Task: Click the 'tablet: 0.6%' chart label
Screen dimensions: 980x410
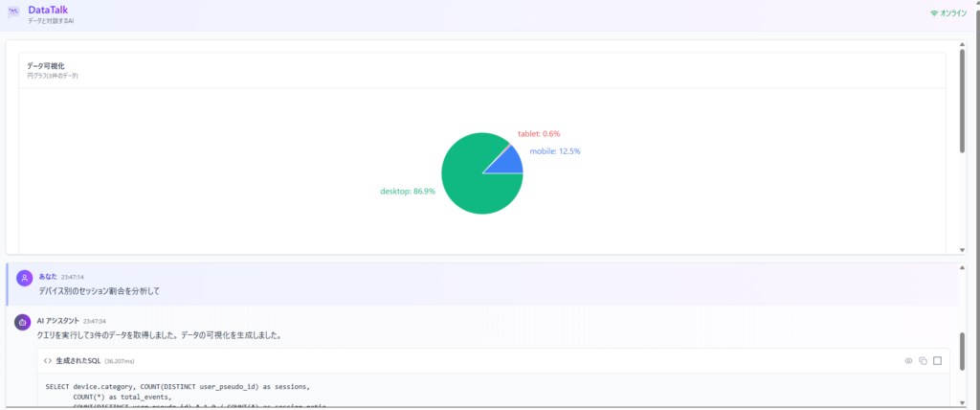Action: 539,133
